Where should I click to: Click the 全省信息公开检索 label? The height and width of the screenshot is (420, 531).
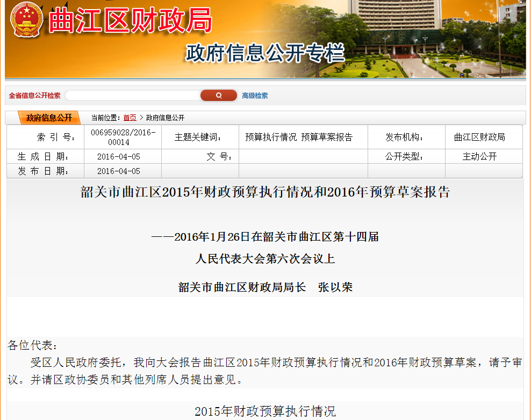[34, 96]
